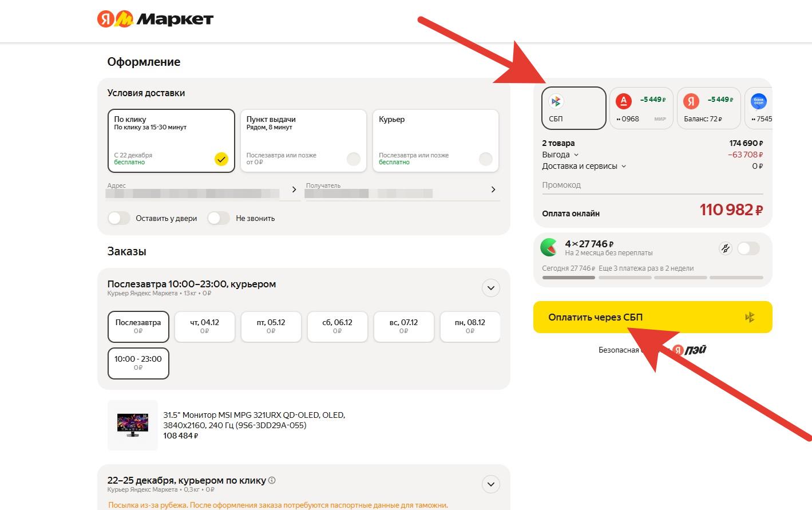Click the Курьер Яндекс Маркета • 13 кг line
812x510 pixels.
[x=160, y=294]
